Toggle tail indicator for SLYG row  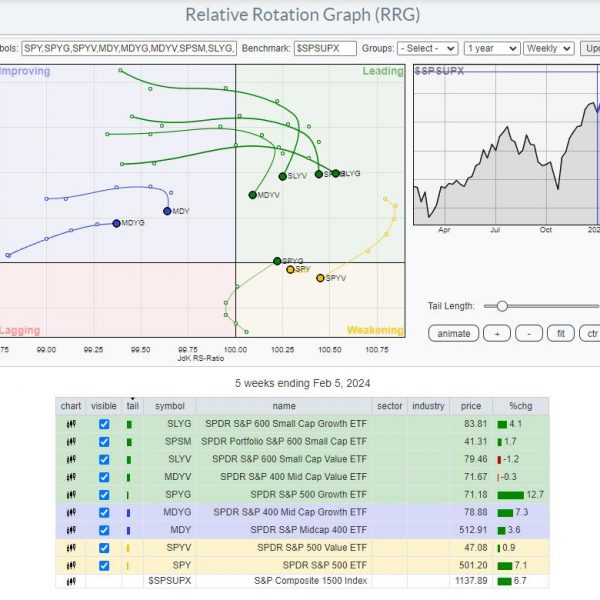coord(129,424)
